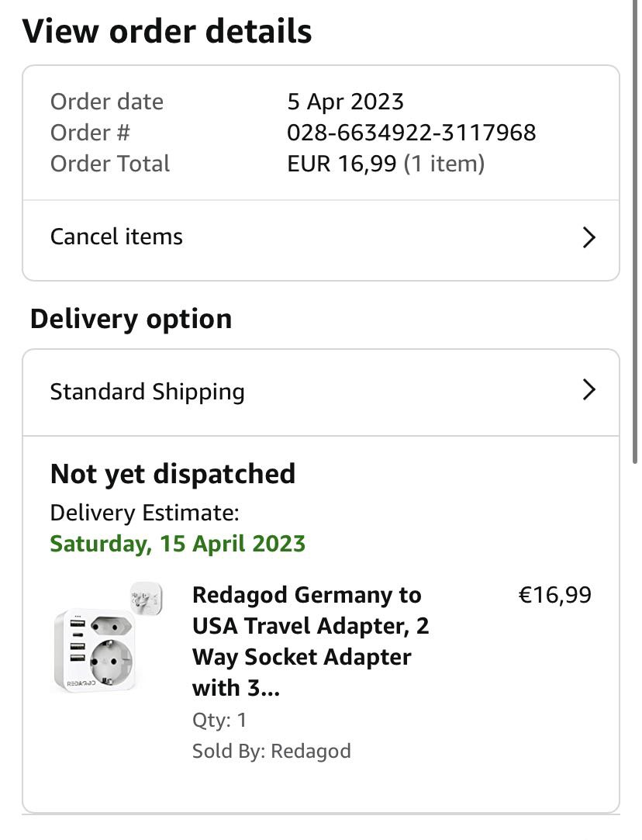The image size is (642, 840).
Task: Click the round socket on the adapter image
Action: click(x=111, y=662)
